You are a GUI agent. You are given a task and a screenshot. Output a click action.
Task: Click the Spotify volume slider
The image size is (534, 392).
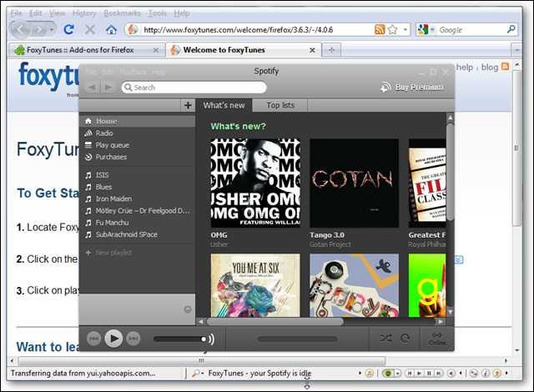click(180, 339)
